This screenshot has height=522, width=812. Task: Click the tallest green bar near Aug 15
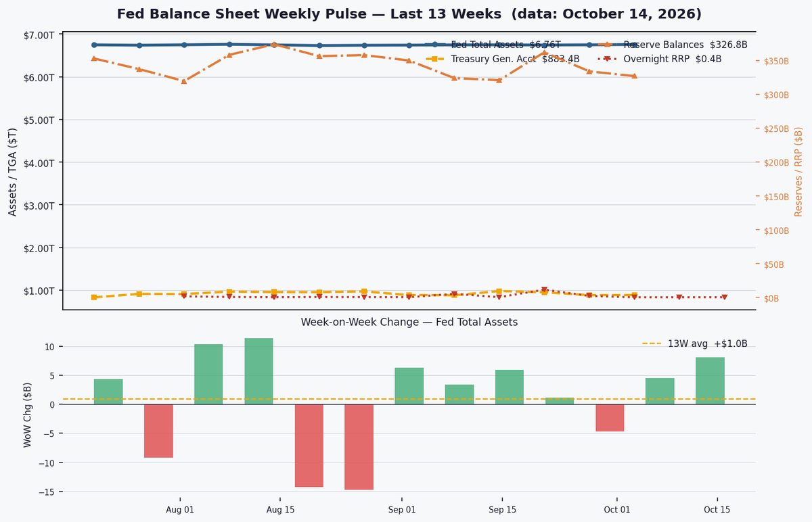pos(258,371)
